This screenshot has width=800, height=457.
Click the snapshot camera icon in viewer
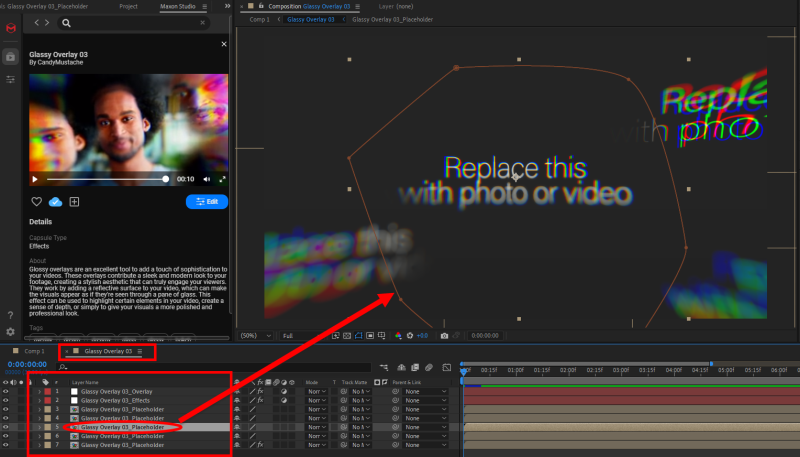[444, 336]
